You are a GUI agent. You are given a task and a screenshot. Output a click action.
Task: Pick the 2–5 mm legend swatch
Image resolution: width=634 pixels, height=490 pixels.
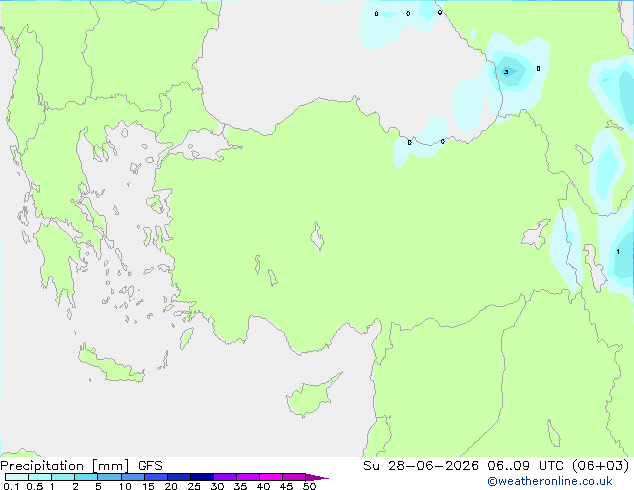pos(86,477)
